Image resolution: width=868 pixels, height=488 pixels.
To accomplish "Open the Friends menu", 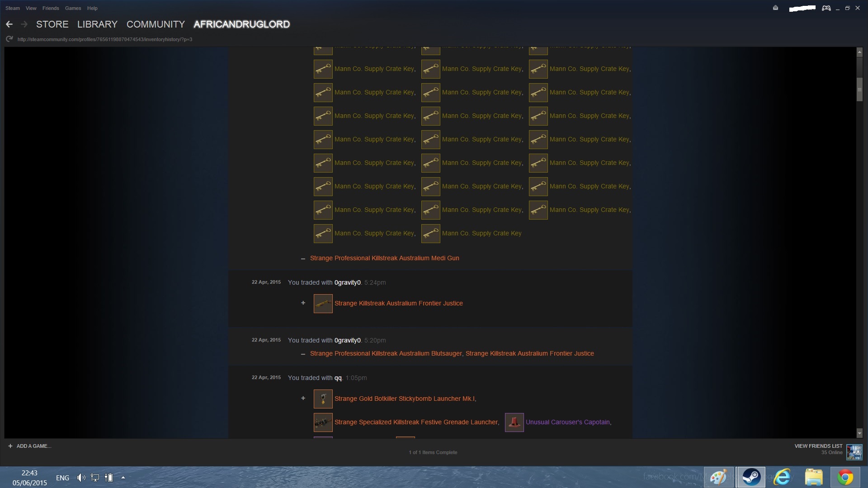I will [x=51, y=8].
